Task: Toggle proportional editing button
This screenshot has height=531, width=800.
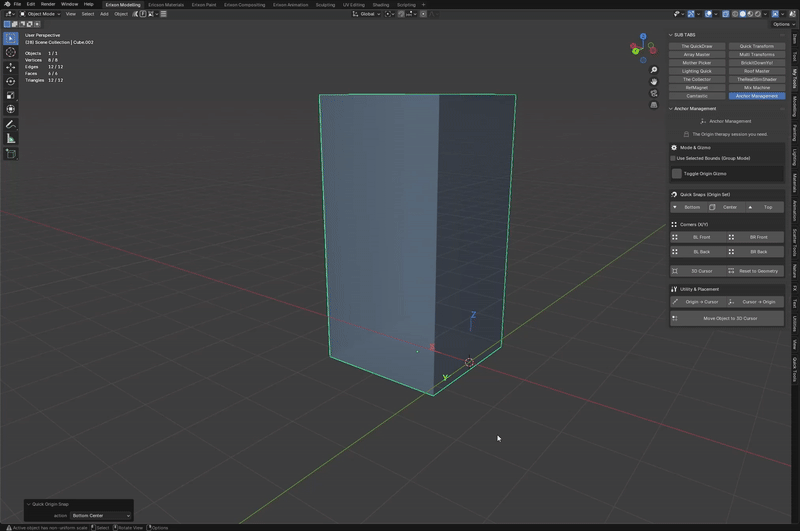Action: (x=423, y=14)
